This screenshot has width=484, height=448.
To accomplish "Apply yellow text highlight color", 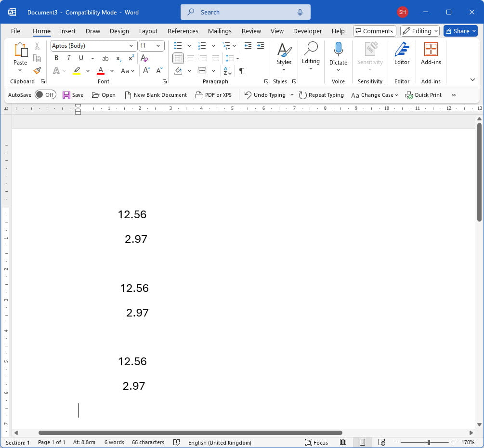I will click(x=77, y=70).
